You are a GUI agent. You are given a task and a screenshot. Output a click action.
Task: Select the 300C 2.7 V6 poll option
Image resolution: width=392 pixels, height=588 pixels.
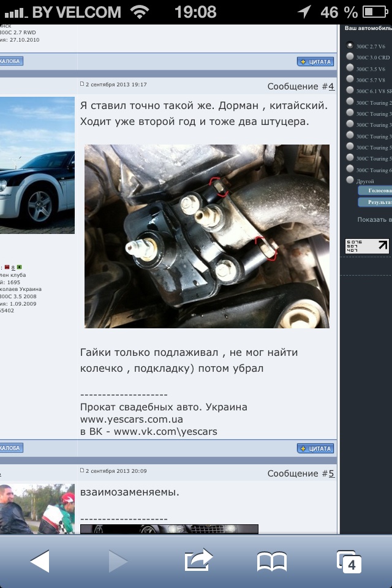pyautogui.click(x=350, y=45)
